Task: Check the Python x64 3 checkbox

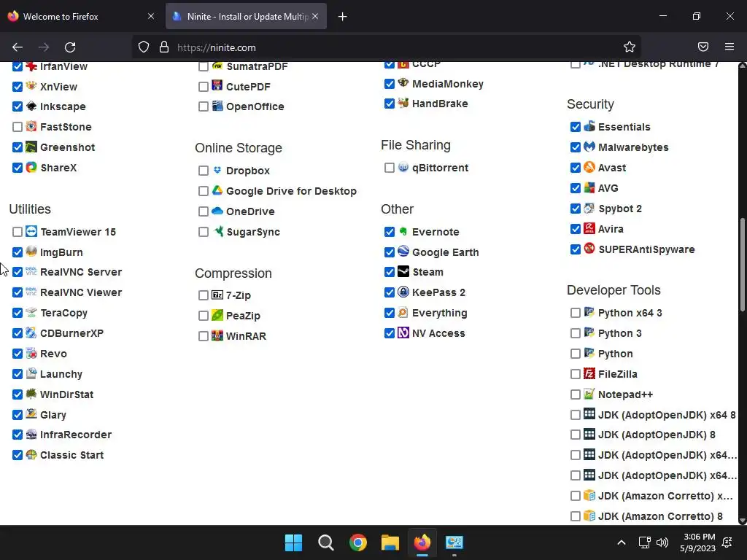Action: point(576,313)
